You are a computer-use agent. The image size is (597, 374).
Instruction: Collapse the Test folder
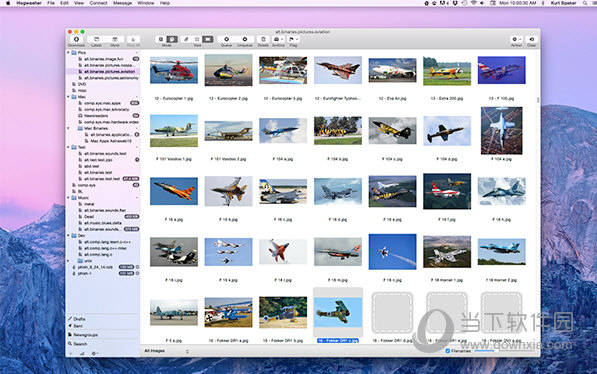(69, 147)
